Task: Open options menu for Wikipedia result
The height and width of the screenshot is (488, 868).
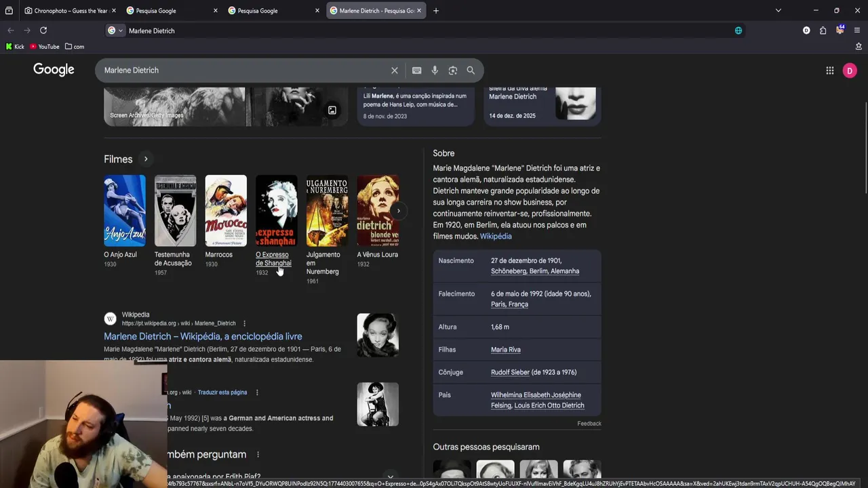Action: [x=244, y=323]
